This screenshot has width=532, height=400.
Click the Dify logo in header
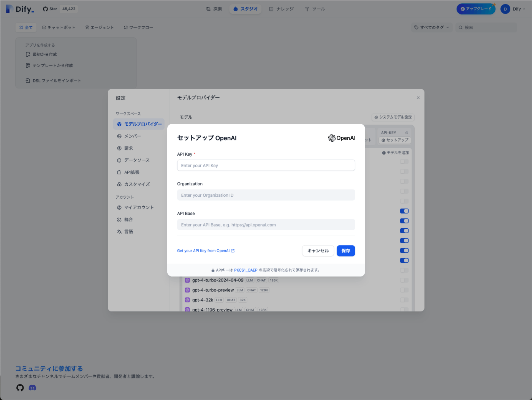pyautogui.click(x=20, y=9)
